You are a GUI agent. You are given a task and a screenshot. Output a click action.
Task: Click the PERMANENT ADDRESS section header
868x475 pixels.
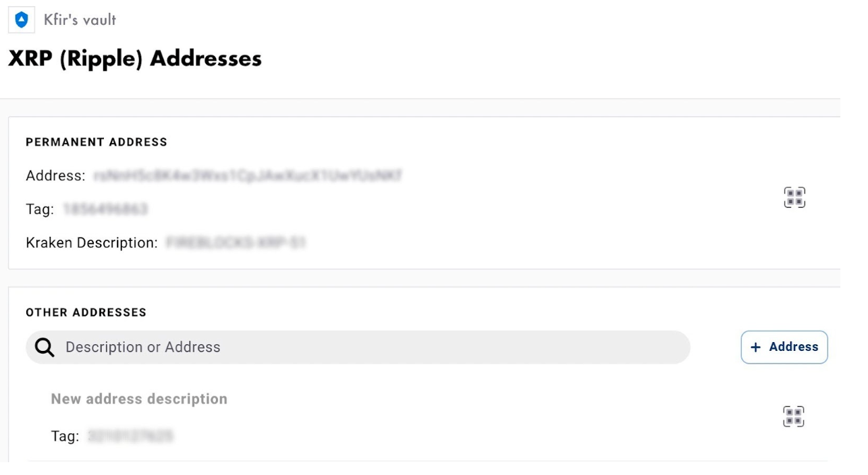point(97,142)
